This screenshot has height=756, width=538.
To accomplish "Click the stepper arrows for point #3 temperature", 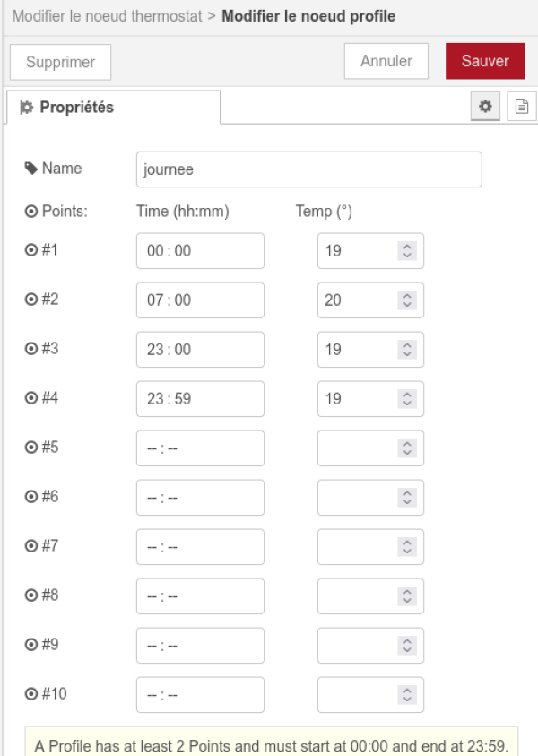I will tap(407, 350).
